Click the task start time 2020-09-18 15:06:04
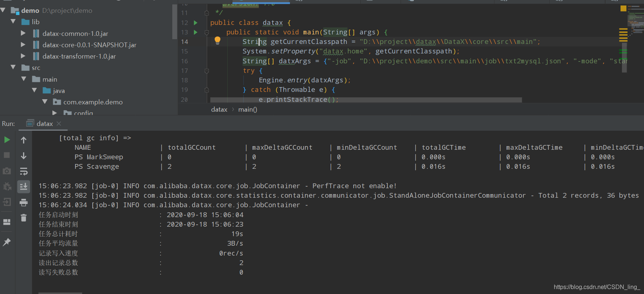The width and height of the screenshot is (644, 294). click(205, 215)
